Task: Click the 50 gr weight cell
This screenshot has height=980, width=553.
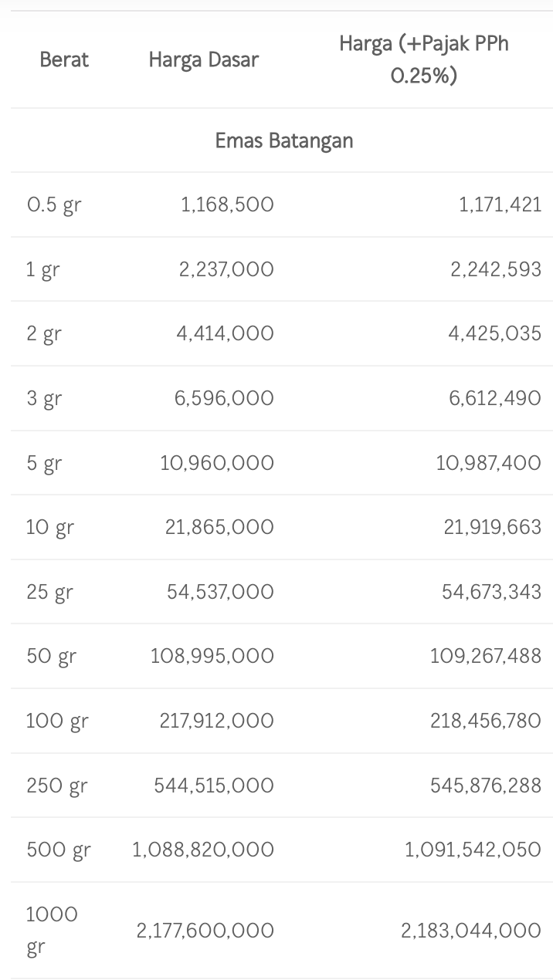Action: [x=52, y=656]
